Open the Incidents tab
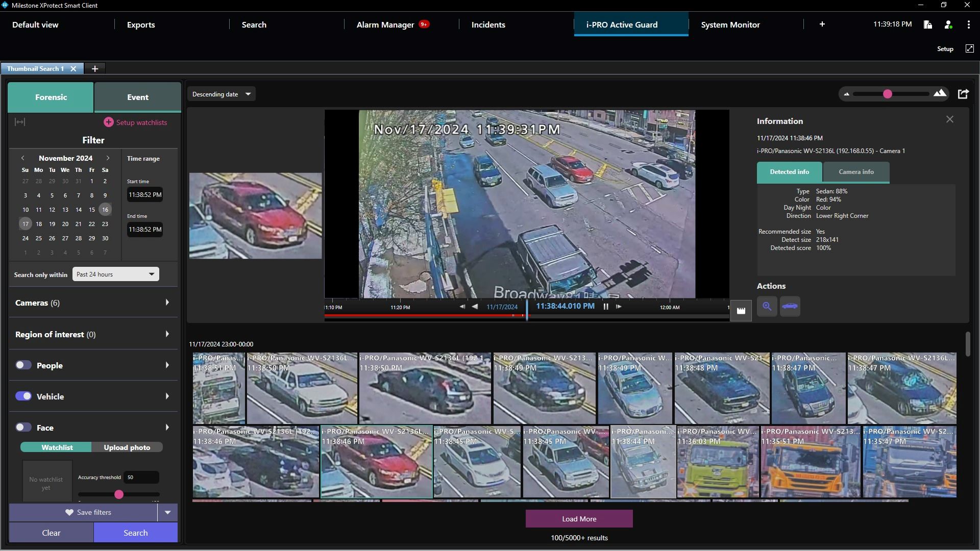Image resolution: width=980 pixels, height=551 pixels. pyautogui.click(x=488, y=24)
